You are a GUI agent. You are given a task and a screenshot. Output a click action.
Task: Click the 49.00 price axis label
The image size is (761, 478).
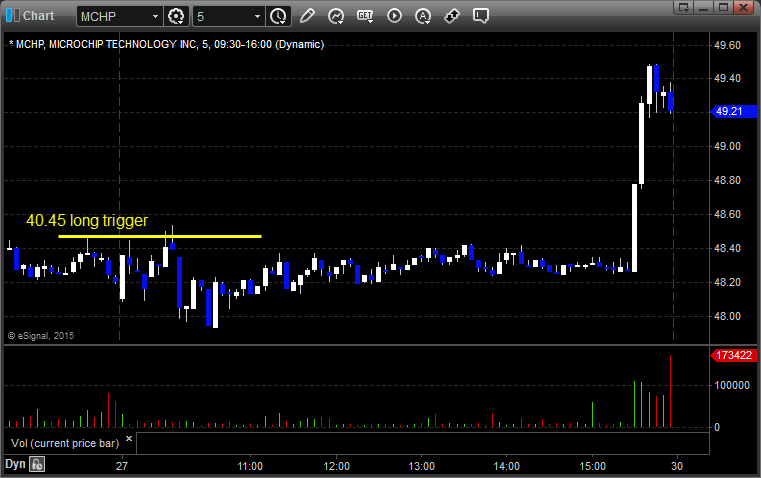[x=728, y=146]
